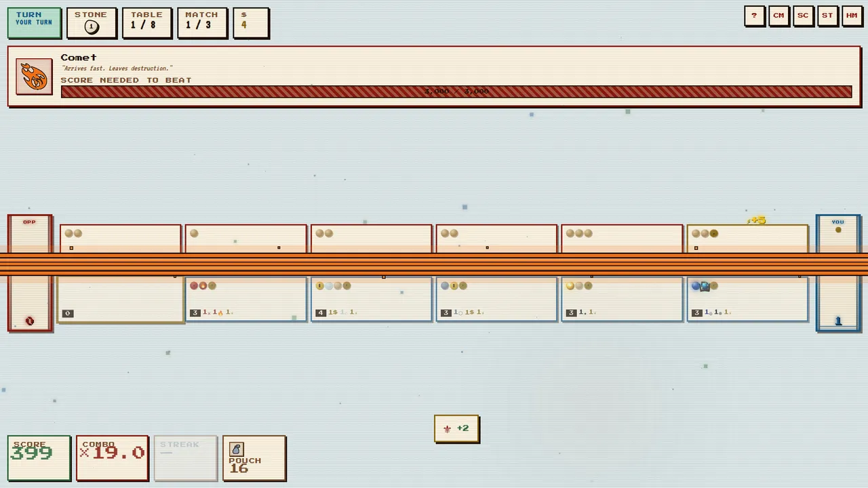
Task: Click the dark-dotted stone in opponent's +5 pit
Action: (714, 233)
